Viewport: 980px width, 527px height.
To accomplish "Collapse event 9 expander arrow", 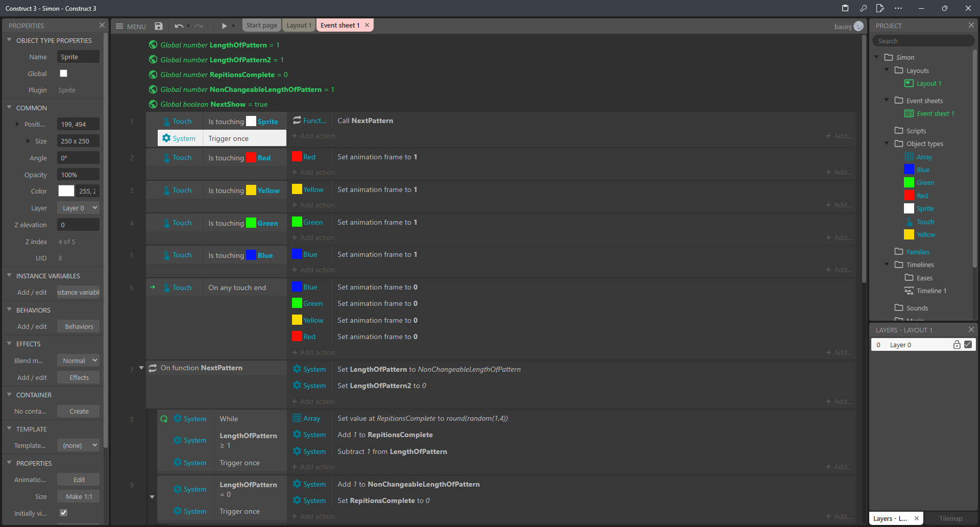I will tap(152, 497).
